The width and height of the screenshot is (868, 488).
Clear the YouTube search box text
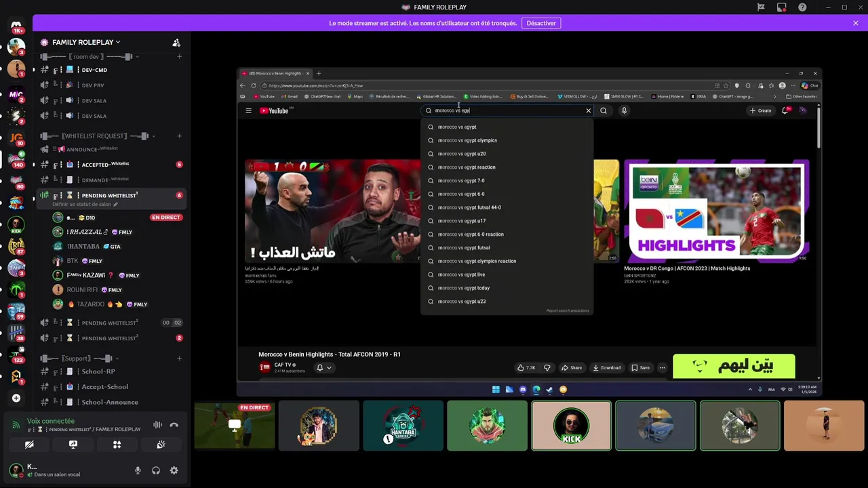pos(588,110)
